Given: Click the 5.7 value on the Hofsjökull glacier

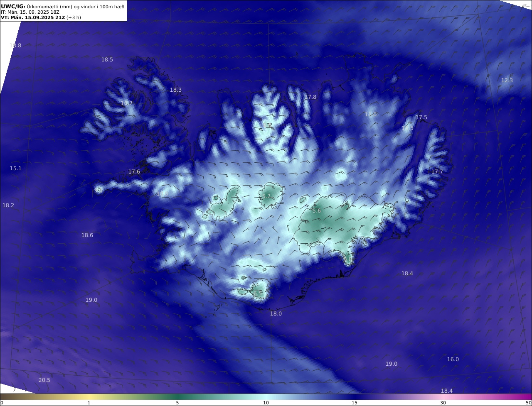Looking at the screenshot, I should [x=266, y=196].
